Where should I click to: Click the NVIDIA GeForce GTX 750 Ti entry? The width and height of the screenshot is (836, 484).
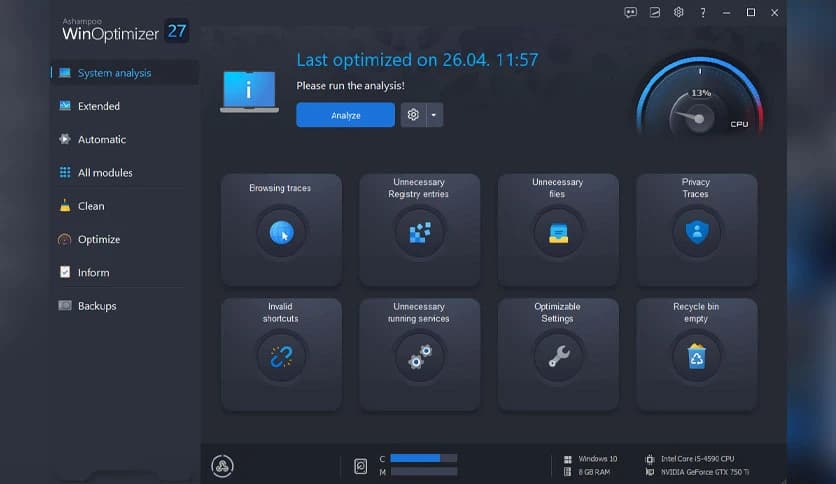pos(697,472)
